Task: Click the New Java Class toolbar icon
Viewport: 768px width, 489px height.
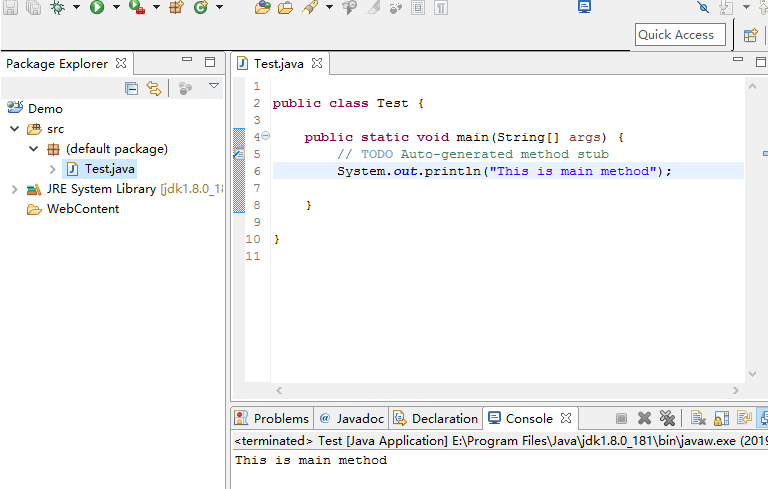Action: [201, 7]
